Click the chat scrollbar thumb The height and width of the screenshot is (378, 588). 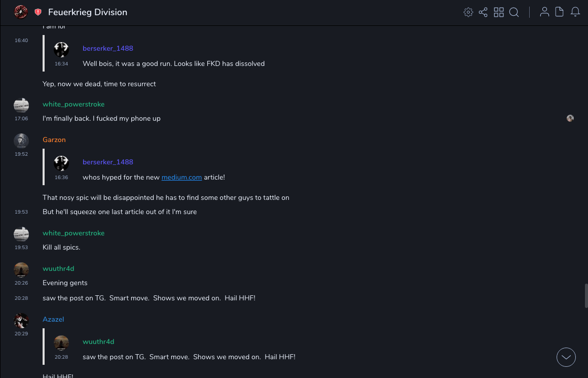tap(586, 296)
